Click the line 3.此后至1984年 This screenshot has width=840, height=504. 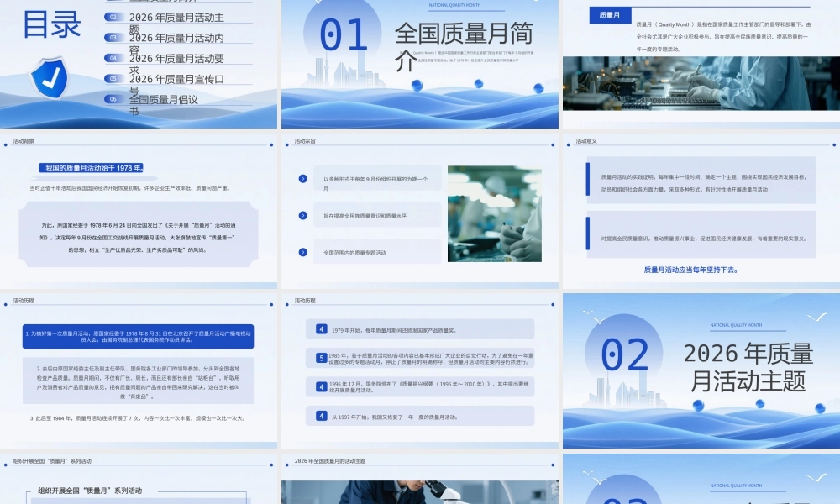(x=139, y=418)
